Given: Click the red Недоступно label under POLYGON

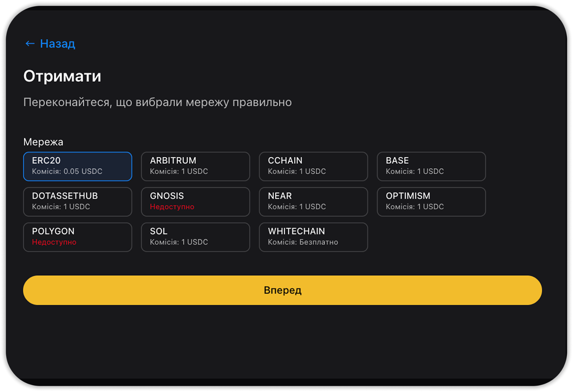Looking at the screenshot, I should click(54, 242).
